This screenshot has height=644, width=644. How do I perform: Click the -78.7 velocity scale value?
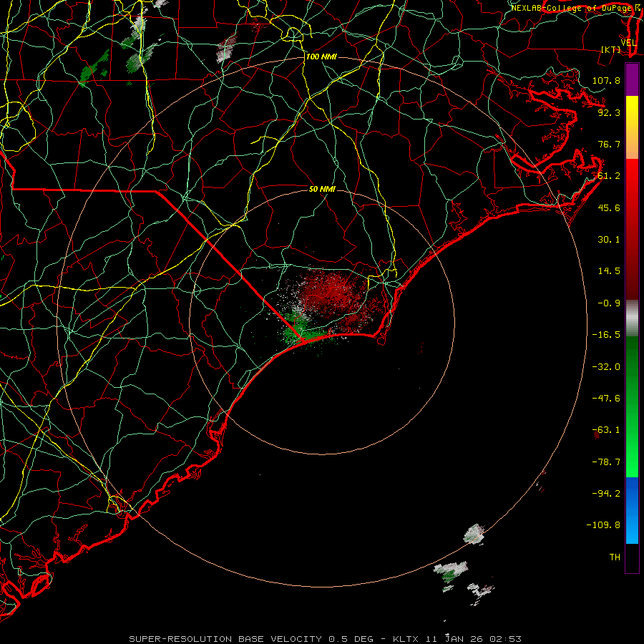[x=606, y=462]
